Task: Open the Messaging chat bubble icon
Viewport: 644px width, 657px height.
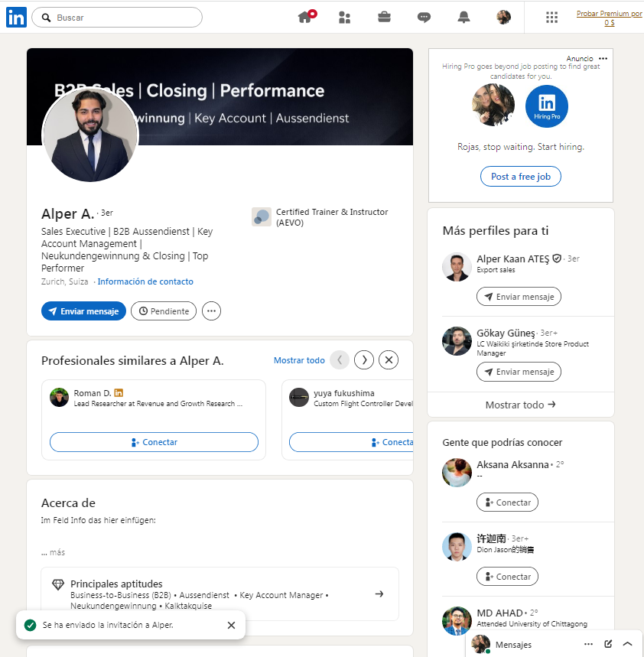Action: point(424,17)
